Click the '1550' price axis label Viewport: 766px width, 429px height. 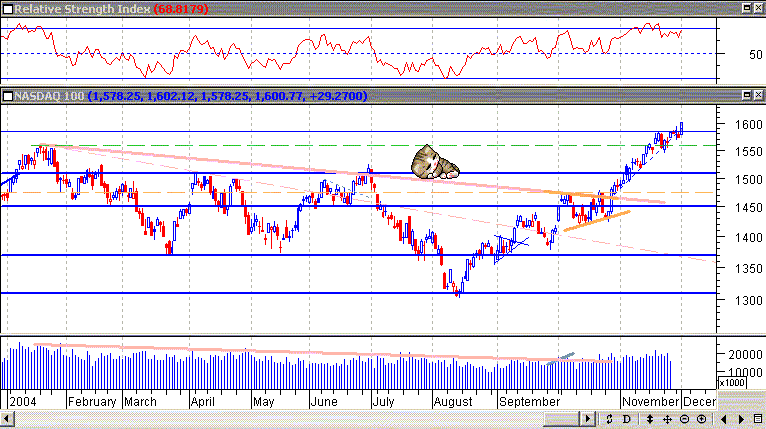[x=748, y=152]
